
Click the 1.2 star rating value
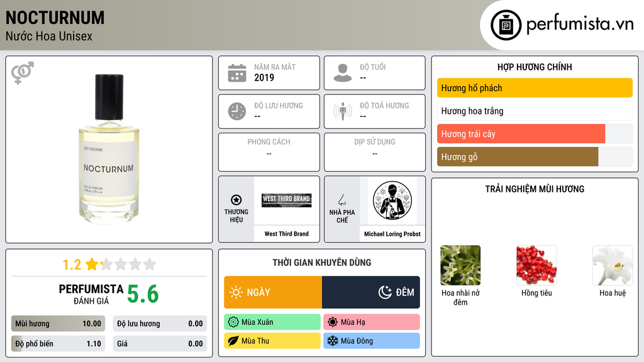pyautogui.click(x=72, y=265)
